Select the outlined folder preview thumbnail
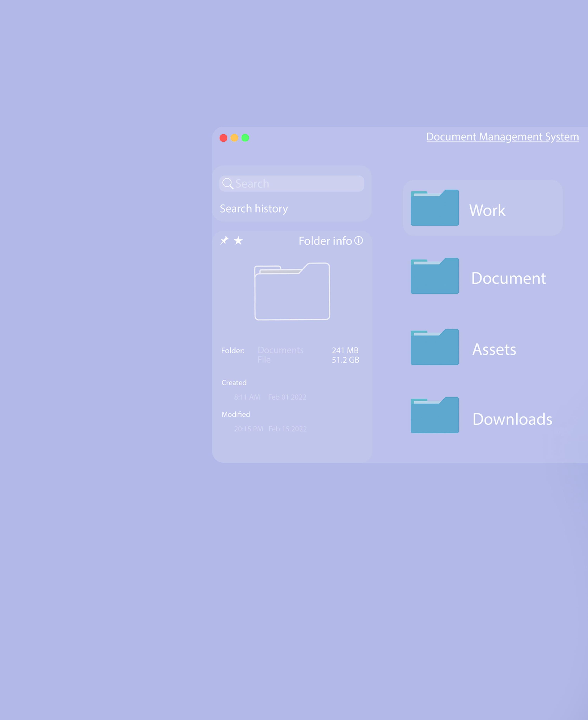The image size is (588, 720). click(292, 291)
